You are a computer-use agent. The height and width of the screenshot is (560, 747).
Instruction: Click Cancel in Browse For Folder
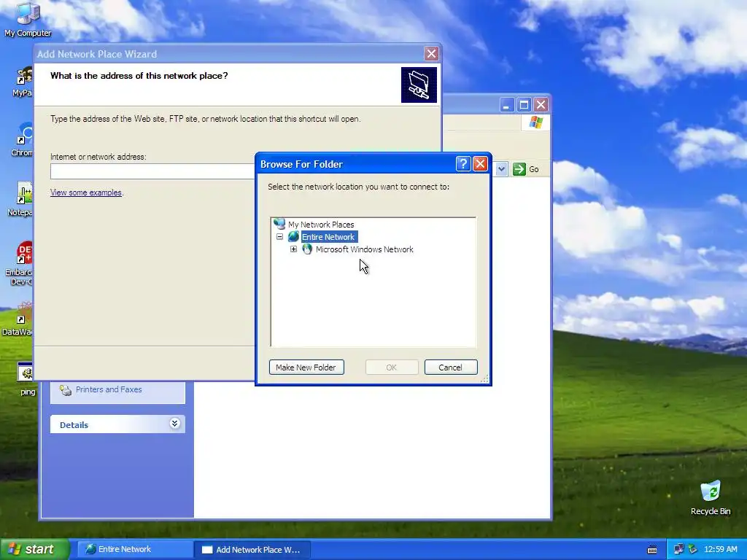(x=451, y=367)
